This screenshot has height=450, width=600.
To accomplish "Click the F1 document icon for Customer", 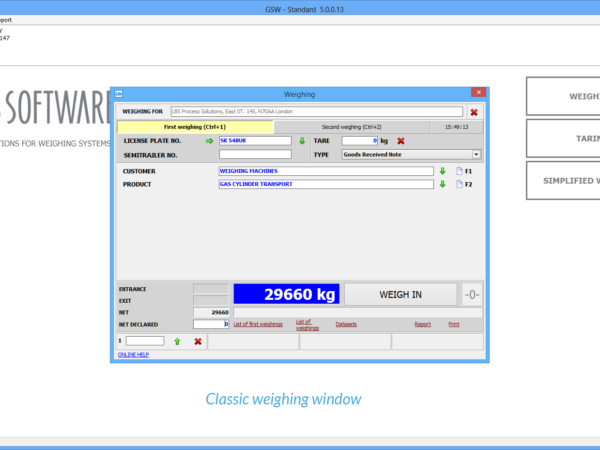I will click(x=459, y=171).
